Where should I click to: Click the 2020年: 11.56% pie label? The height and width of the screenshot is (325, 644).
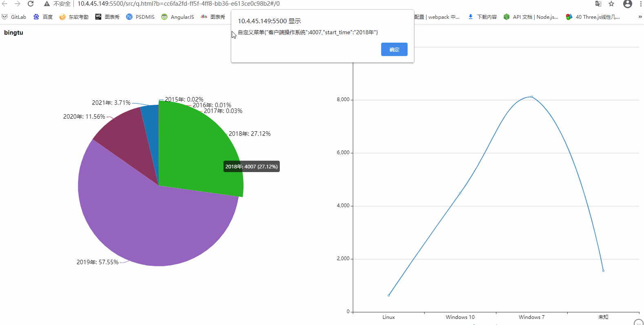84,117
